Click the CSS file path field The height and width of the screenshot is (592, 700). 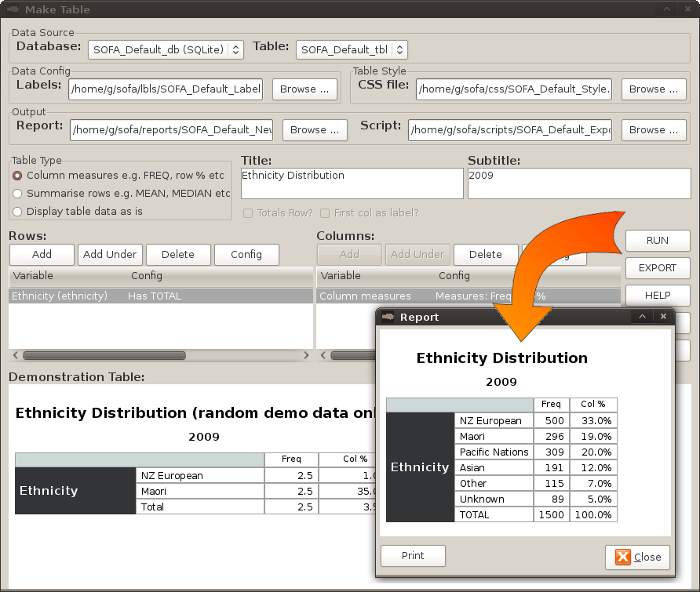tap(514, 89)
